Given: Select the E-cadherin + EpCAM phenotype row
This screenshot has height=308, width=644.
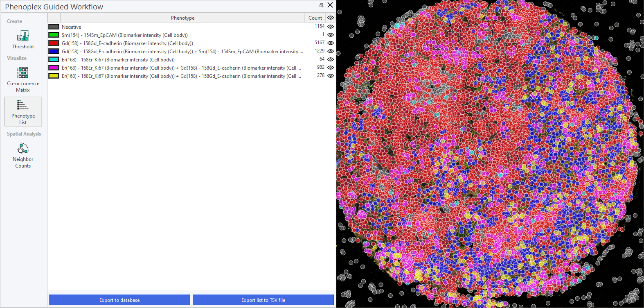Looking at the screenshot, I should (182, 52).
